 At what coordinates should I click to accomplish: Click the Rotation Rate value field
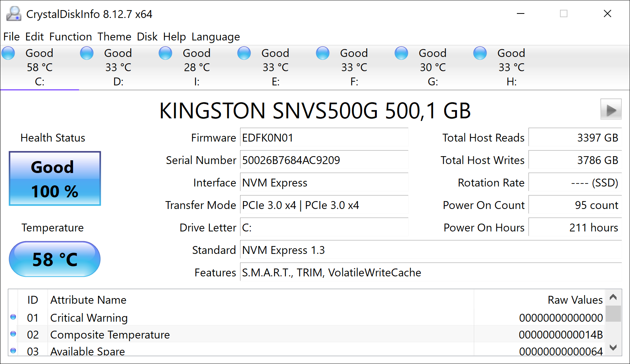click(x=575, y=182)
